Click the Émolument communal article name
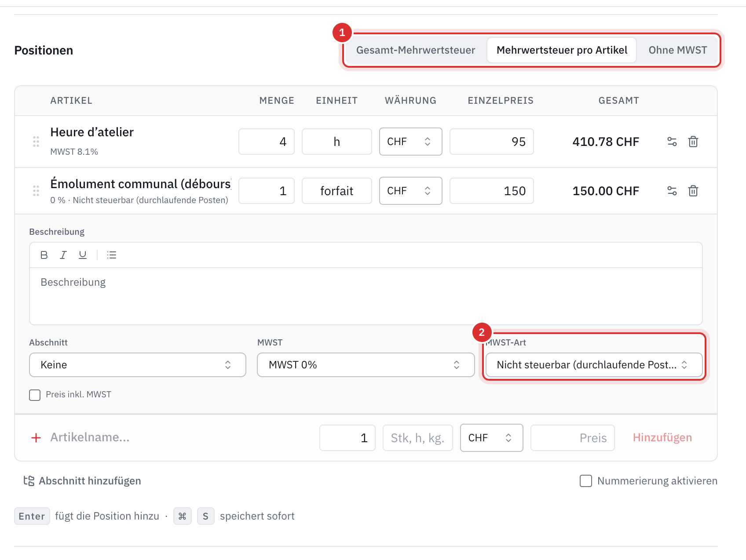 [x=141, y=184]
